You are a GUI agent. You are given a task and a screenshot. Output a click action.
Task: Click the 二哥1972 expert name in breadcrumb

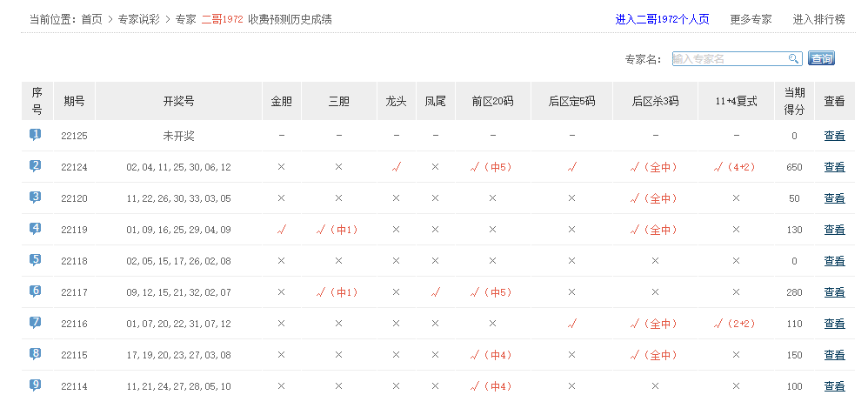tap(222, 19)
